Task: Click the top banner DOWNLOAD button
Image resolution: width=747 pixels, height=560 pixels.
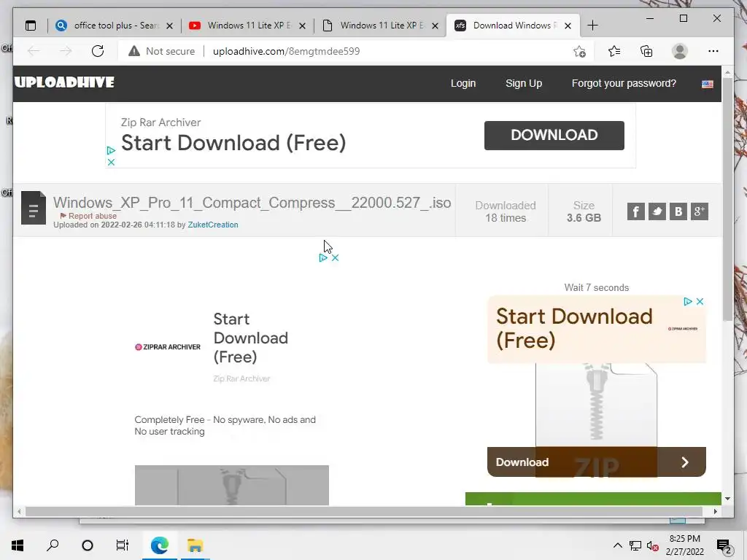Action: tap(554, 135)
